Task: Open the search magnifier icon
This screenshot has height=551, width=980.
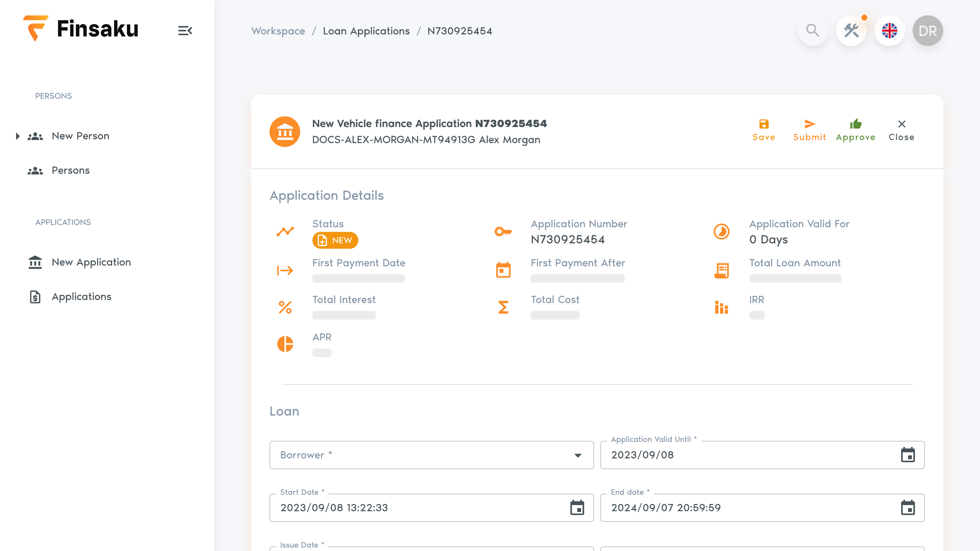Action: [813, 31]
